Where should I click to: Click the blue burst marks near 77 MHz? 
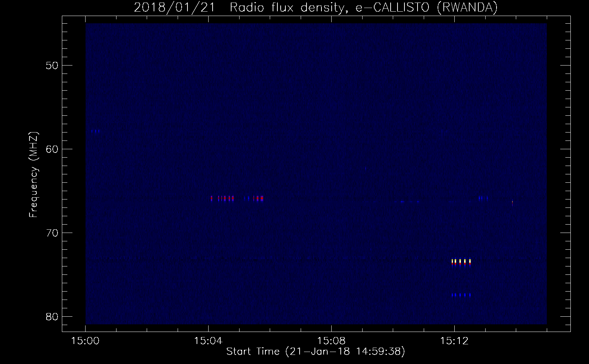(x=461, y=295)
